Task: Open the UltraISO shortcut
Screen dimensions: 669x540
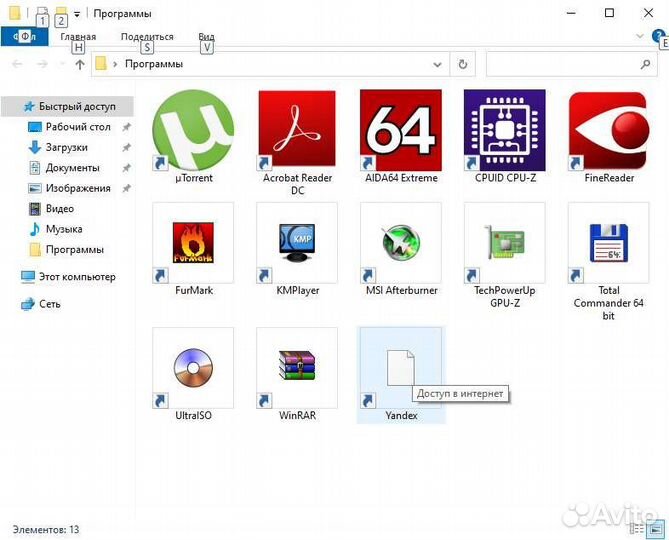Action: [193, 368]
